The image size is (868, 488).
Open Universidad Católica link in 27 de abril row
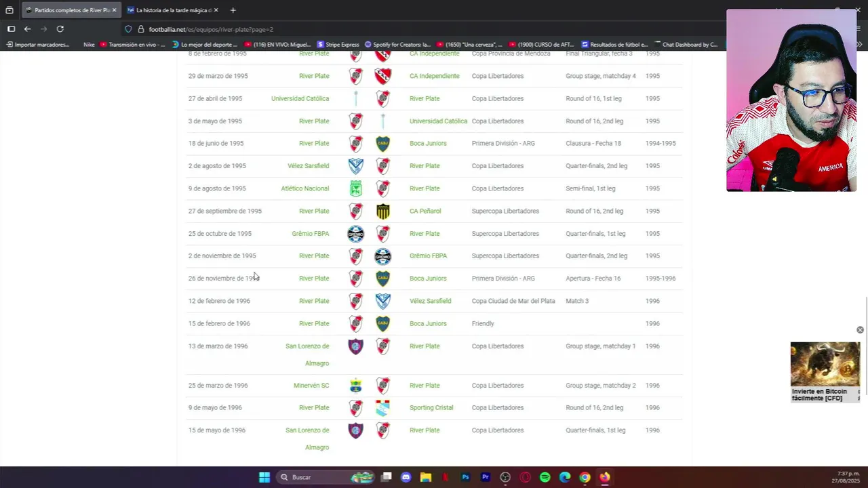[x=300, y=98]
